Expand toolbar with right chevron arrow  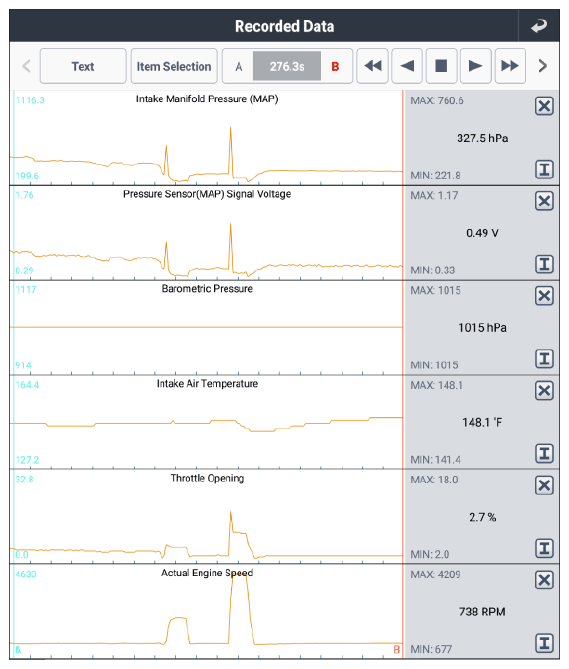(543, 66)
